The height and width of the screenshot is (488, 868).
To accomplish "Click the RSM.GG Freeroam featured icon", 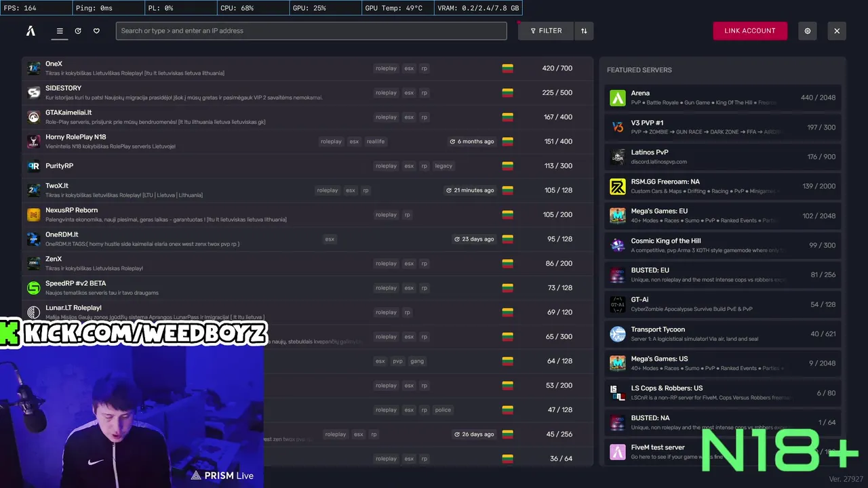I will pos(618,186).
